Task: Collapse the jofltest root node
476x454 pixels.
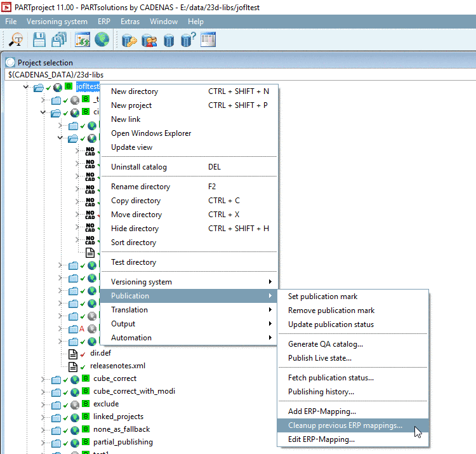Action: coord(25,87)
